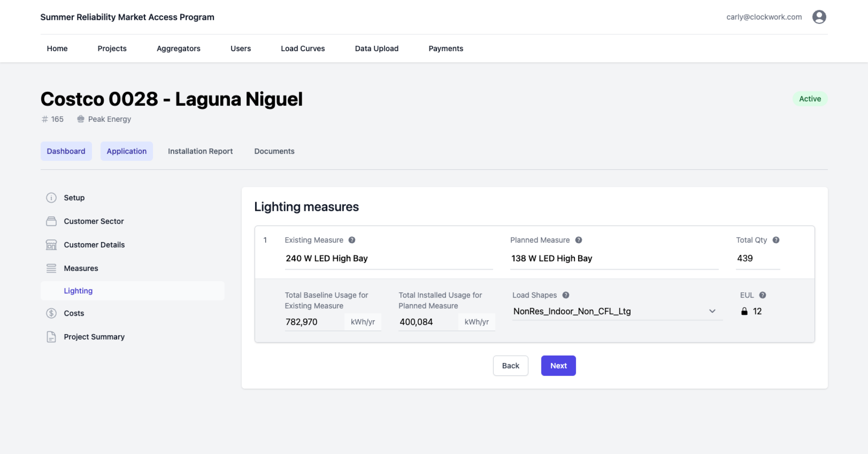Open Customer Details step in sidebar

pos(132,245)
